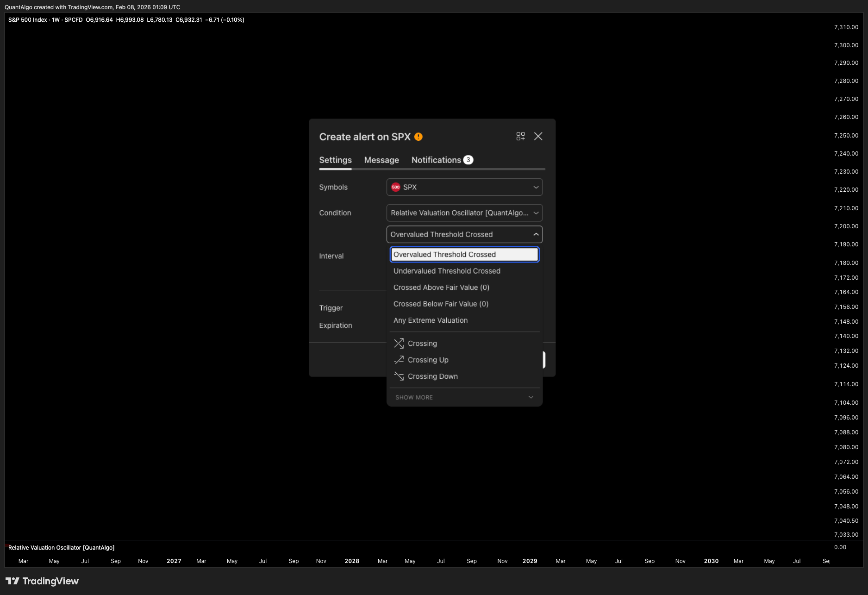Select Any Extreme Valuation option
868x595 pixels.
click(x=464, y=320)
